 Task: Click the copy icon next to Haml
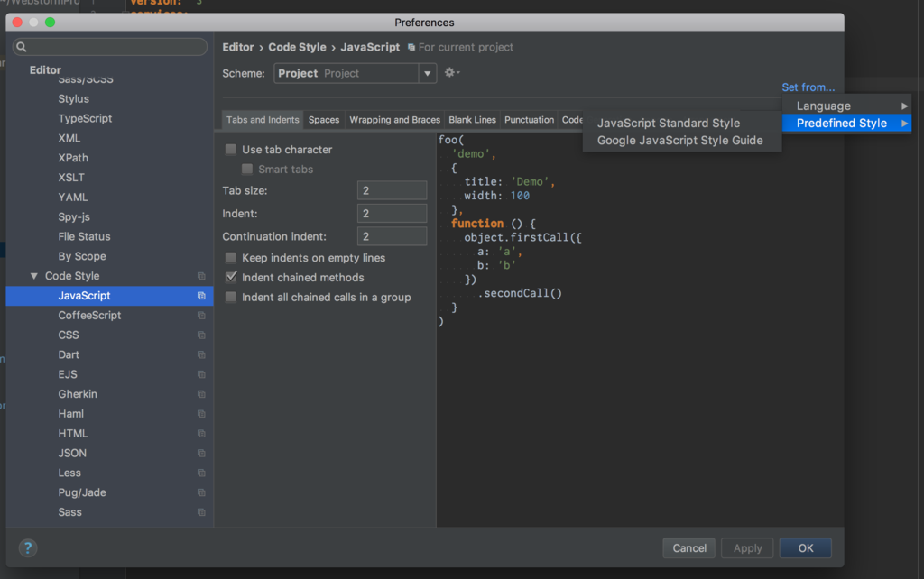[x=201, y=414]
